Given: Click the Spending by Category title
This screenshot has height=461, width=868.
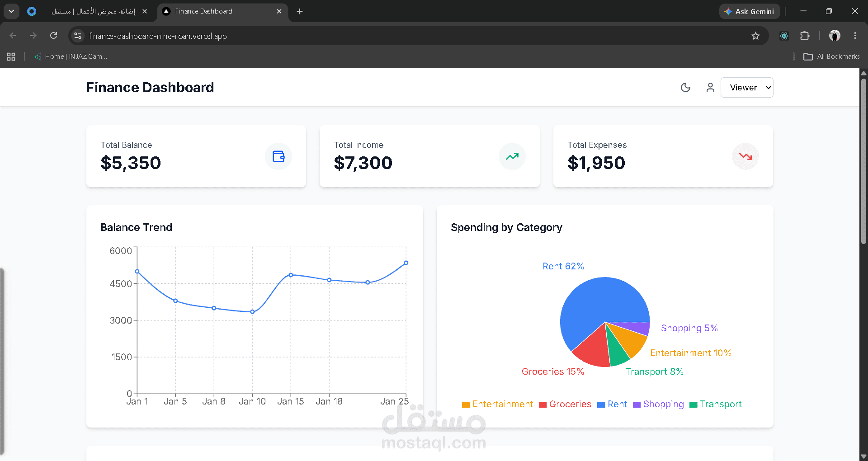Looking at the screenshot, I should pos(506,227).
